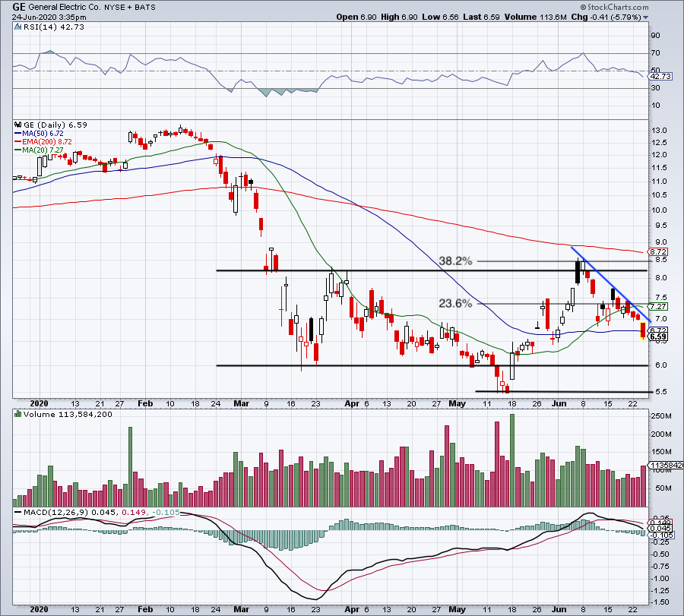Click the 30 label on RSI axis

point(655,88)
